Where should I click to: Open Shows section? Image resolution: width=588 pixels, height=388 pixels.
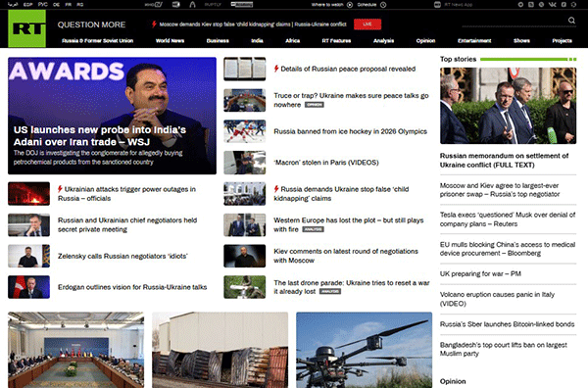(x=521, y=40)
